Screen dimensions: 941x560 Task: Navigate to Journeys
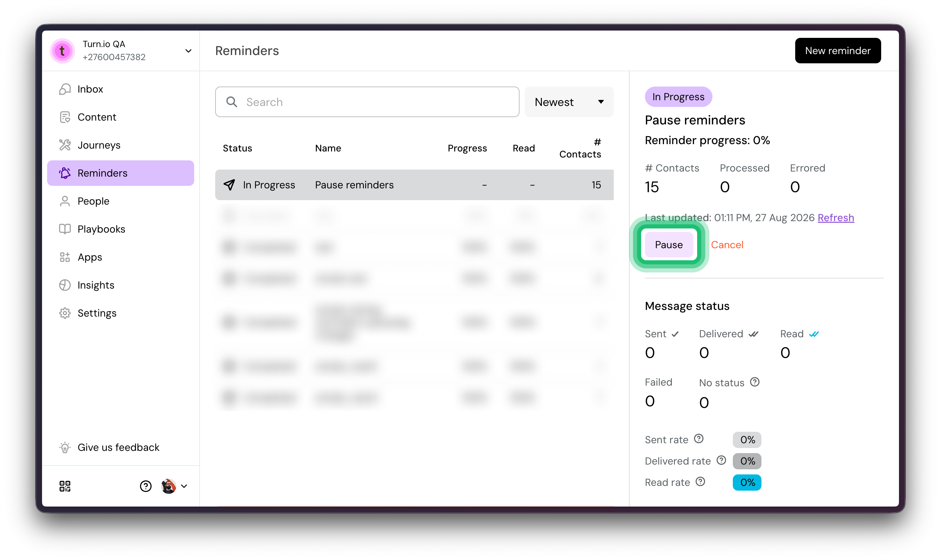pyautogui.click(x=120, y=145)
